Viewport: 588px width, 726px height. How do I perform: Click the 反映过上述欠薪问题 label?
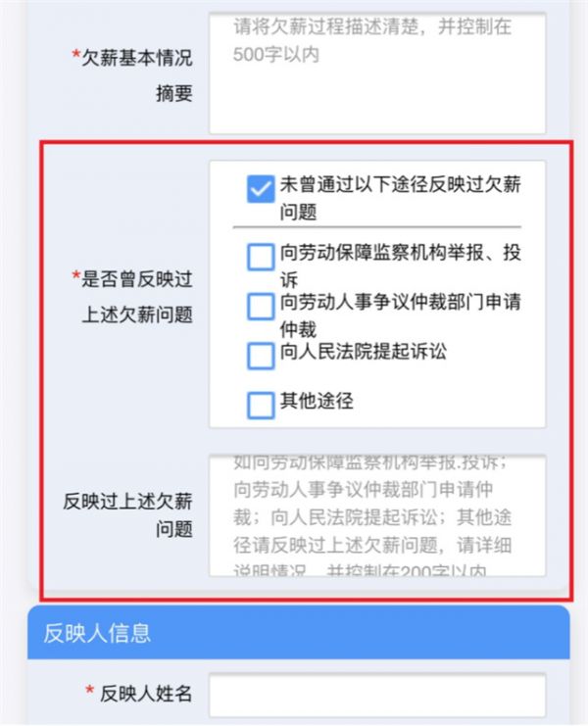pos(127,515)
